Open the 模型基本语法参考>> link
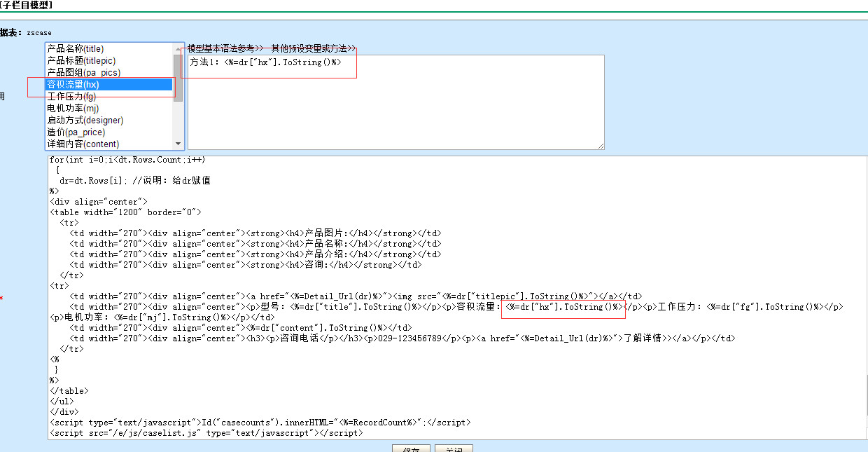This screenshot has width=868, height=452. click(225, 48)
